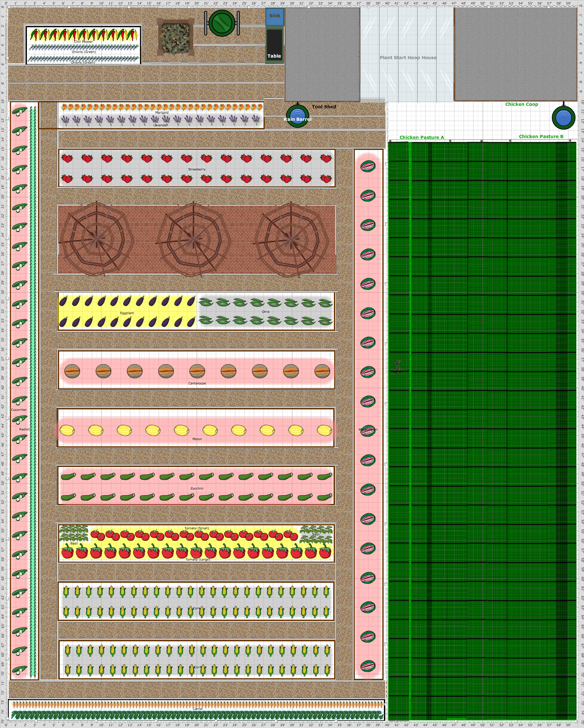Select the Chicken Coop label
The width and height of the screenshot is (584, 728).
click(521, 104)
